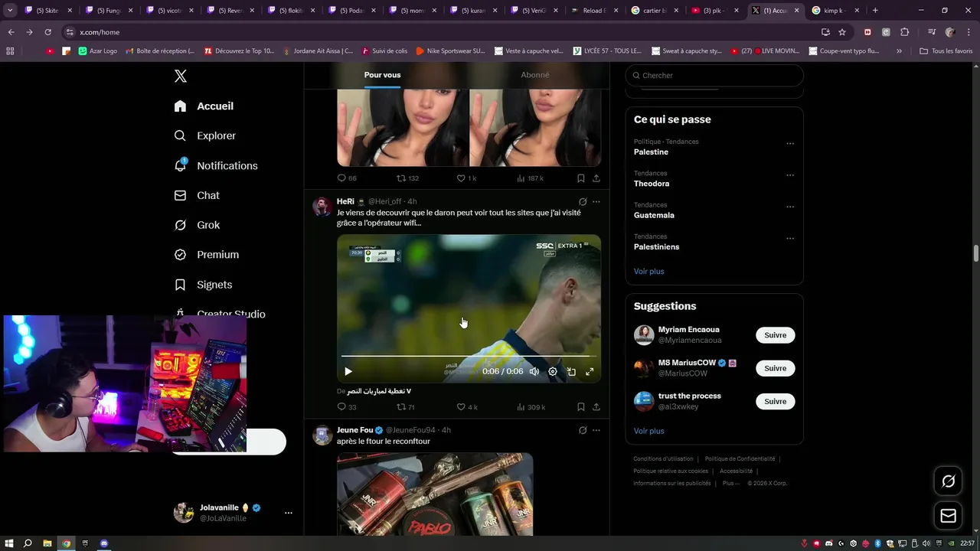980x551 pixels.
Task: Open more options for Palestine trend
Action: coord(790,144)
